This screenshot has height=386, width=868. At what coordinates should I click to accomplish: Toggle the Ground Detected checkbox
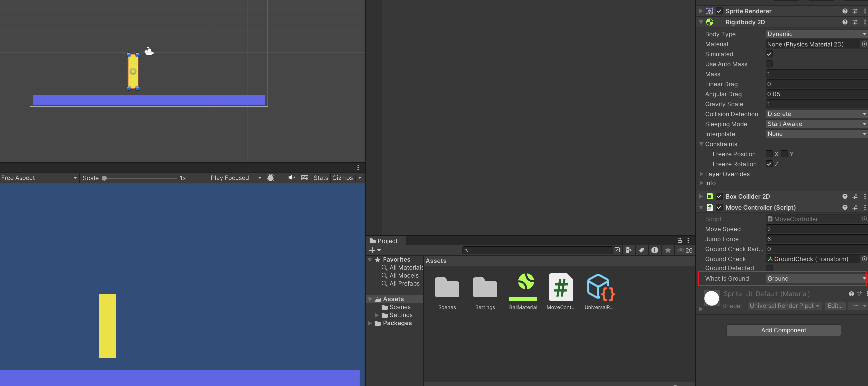[769, 268]
